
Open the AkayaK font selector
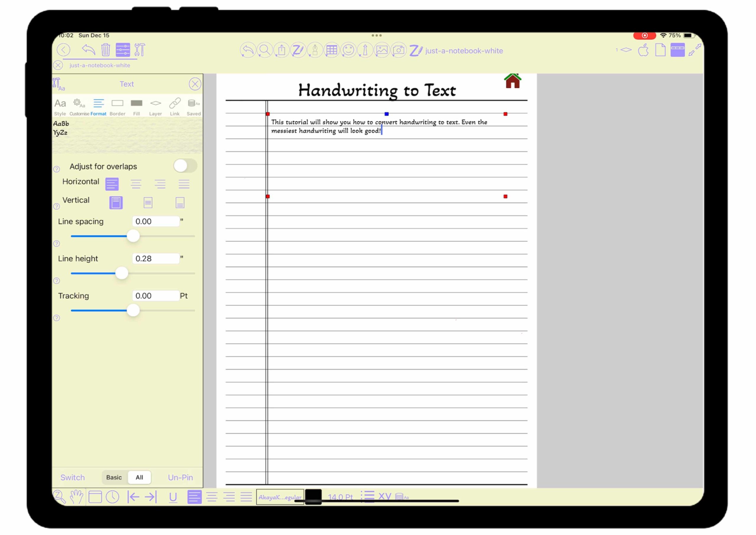point(280,497)
